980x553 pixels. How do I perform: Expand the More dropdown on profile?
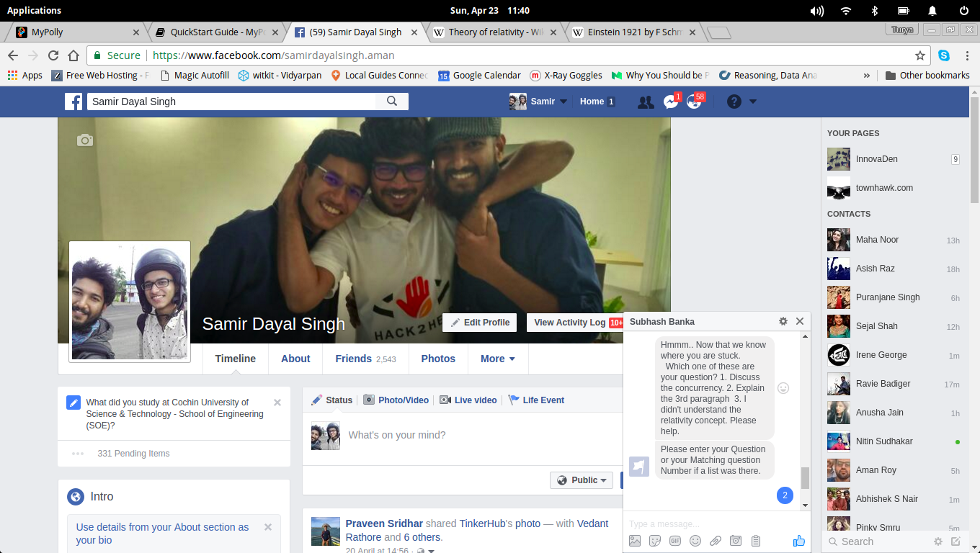click(497, 359)
